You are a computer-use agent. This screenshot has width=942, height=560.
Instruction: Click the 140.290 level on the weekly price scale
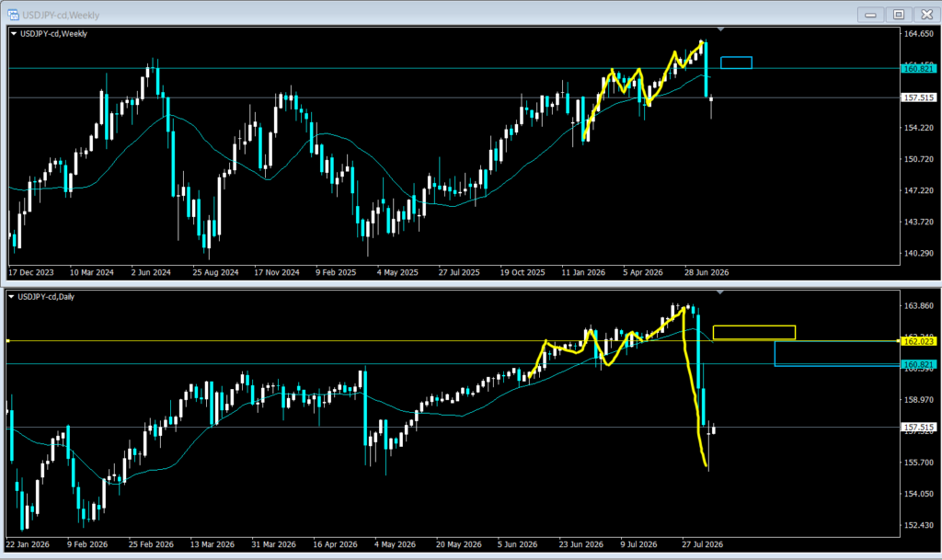click(919, 253)
